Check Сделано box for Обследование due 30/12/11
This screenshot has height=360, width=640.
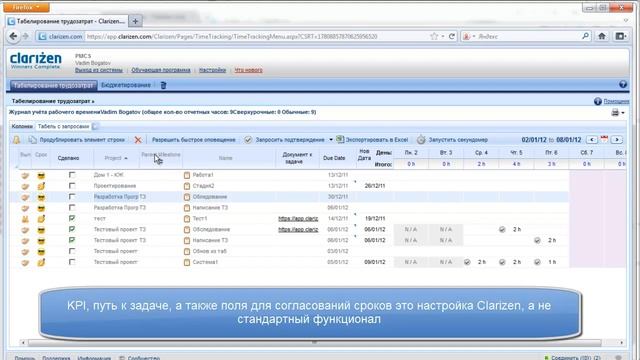coord(72,197)
